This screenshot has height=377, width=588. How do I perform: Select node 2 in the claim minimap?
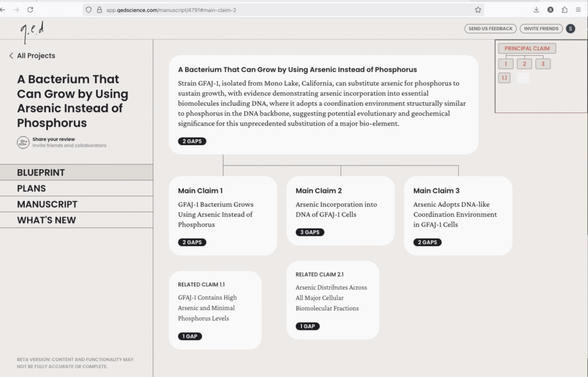tap(524, 64)
